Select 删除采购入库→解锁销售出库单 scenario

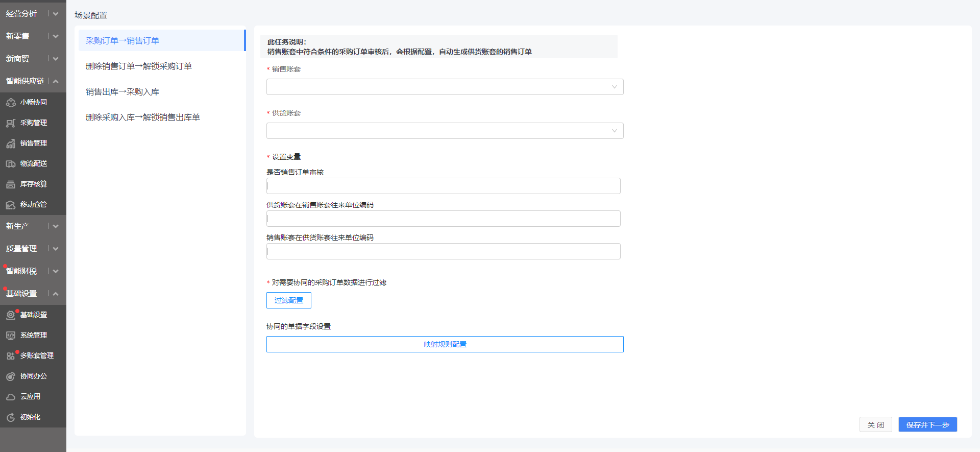point(162,117)
